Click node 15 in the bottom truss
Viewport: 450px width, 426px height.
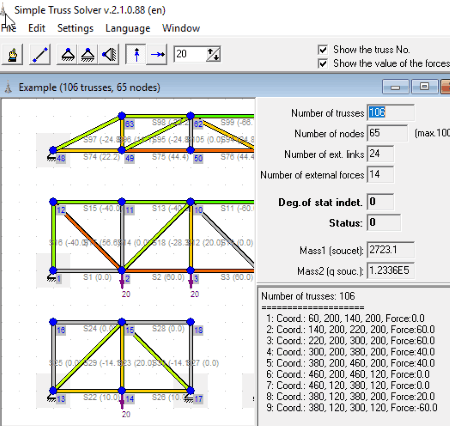[x=122, y=322]
